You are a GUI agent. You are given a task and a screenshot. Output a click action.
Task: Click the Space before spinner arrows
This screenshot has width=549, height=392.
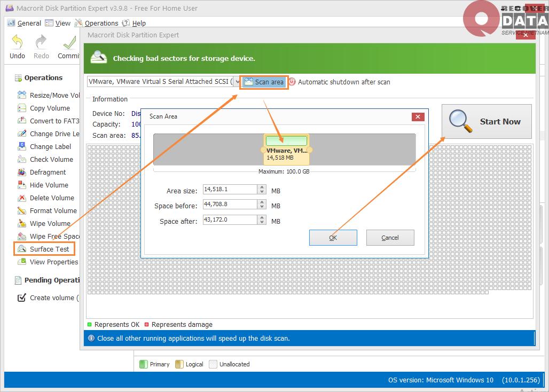pos(262,205)
